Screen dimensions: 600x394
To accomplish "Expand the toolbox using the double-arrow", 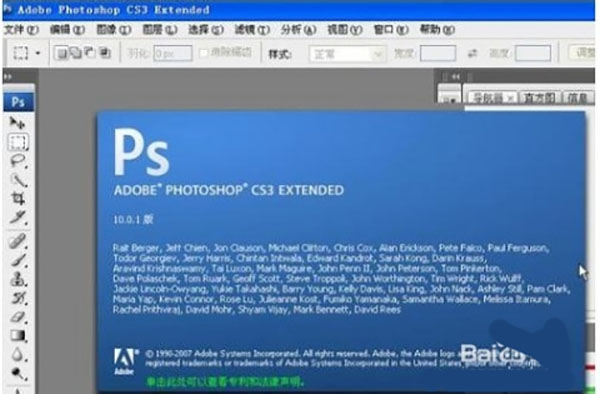I will tap(7, 77).
